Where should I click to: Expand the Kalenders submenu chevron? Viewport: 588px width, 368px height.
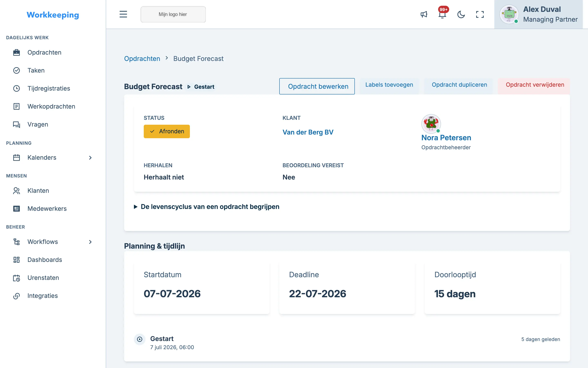click(x=90, y=157)
